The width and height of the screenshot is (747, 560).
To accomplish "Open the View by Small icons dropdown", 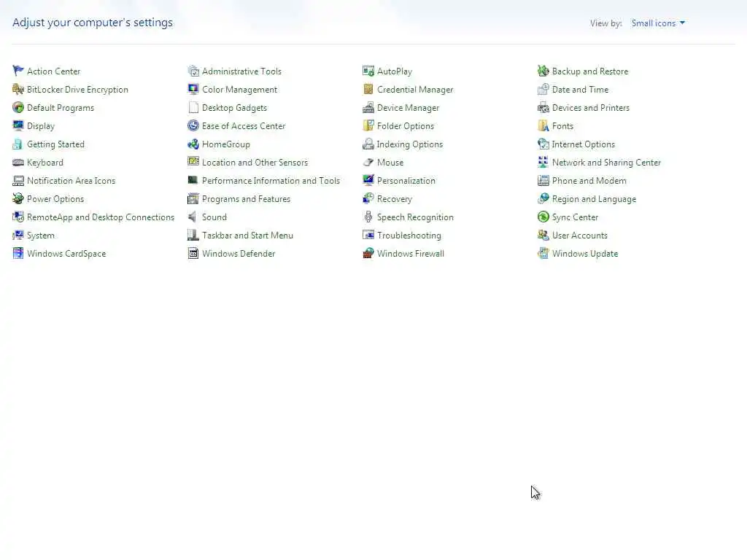I will [658, 23].
